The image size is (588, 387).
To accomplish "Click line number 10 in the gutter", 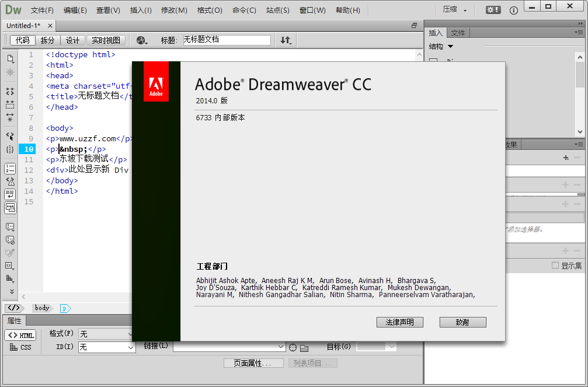I will (x=27, y=149).
